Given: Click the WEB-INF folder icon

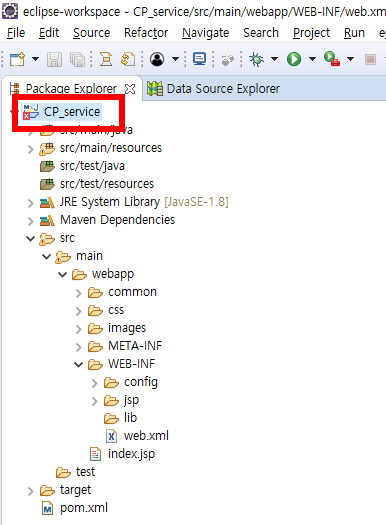Looking at the screenshot, I should (x=95, y=364).
